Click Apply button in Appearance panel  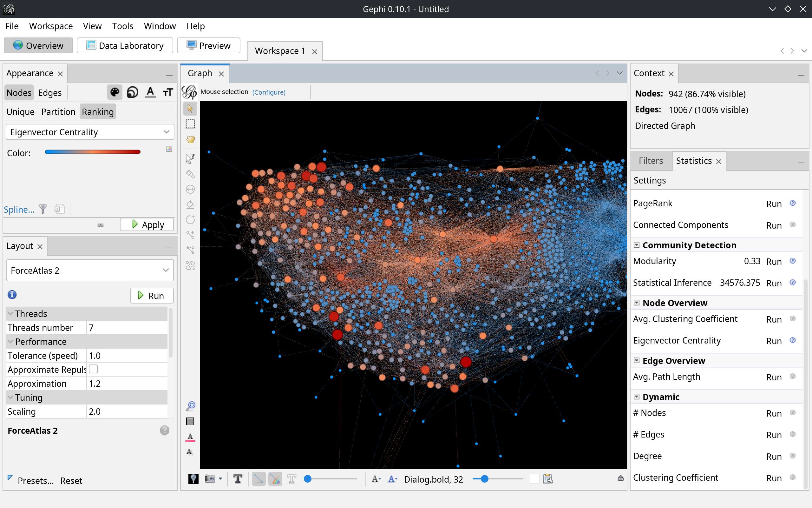(147, 224)
